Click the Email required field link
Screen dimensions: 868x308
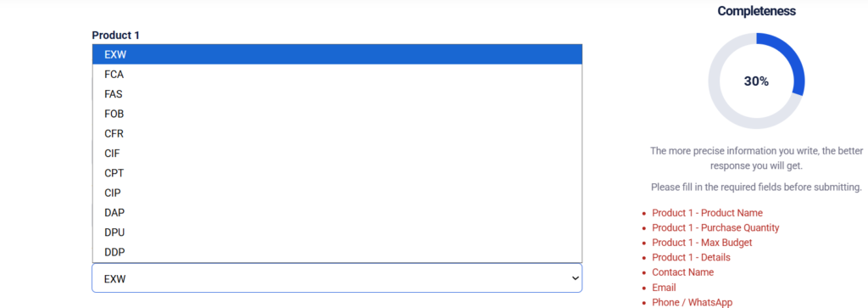(x=664, y=288)
